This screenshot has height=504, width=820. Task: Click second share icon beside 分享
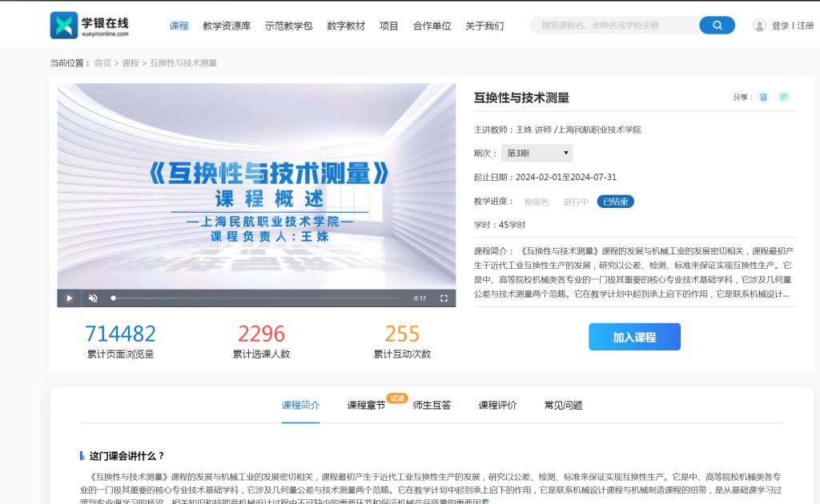pyautogui.click(x=784, y=98)
